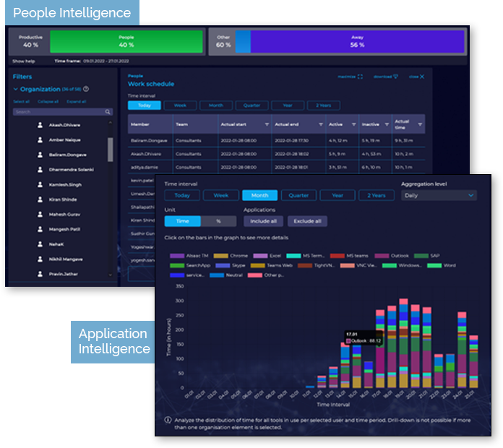
Task: Toggle the Outlook legend entry in chart
Action: pos(395,255)
